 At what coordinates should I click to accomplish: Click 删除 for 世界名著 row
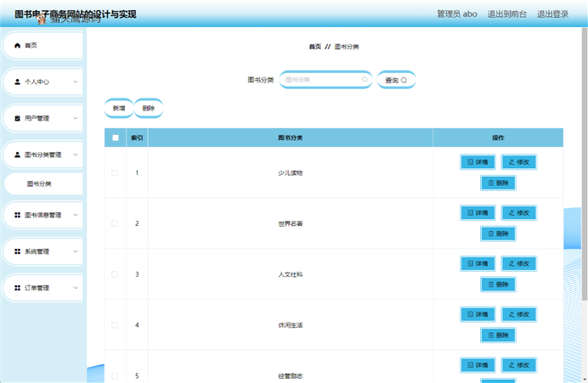click(x=499, y=234)
